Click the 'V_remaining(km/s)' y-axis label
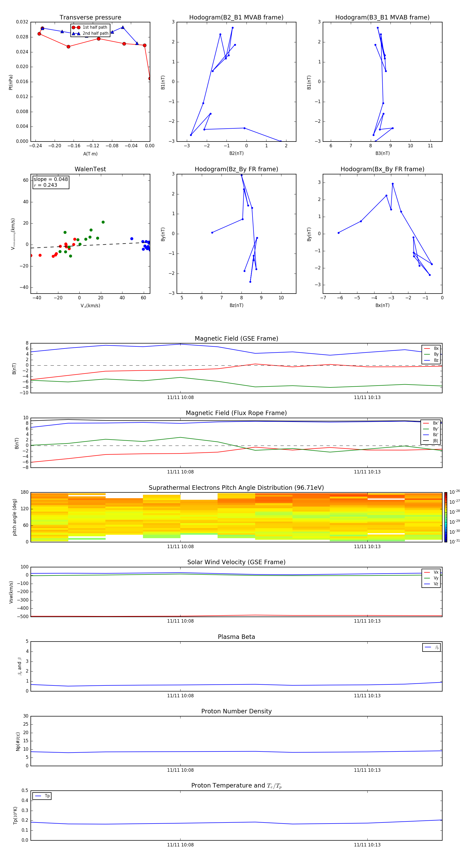The height and width of the screenshot is (868, 473). (x=13, y=234)
